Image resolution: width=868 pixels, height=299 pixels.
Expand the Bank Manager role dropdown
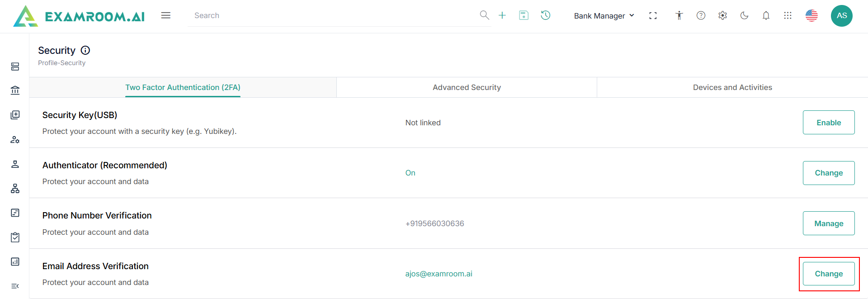click(x=604, y=16)
